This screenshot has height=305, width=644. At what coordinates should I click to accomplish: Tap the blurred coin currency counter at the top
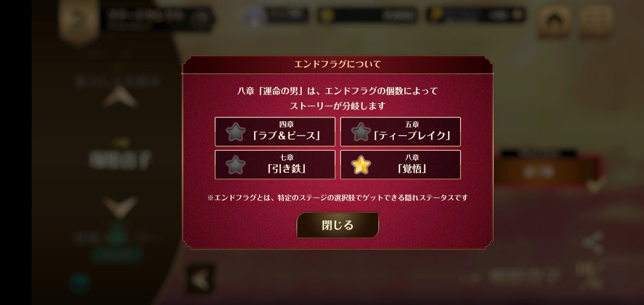tap(368, 16)
